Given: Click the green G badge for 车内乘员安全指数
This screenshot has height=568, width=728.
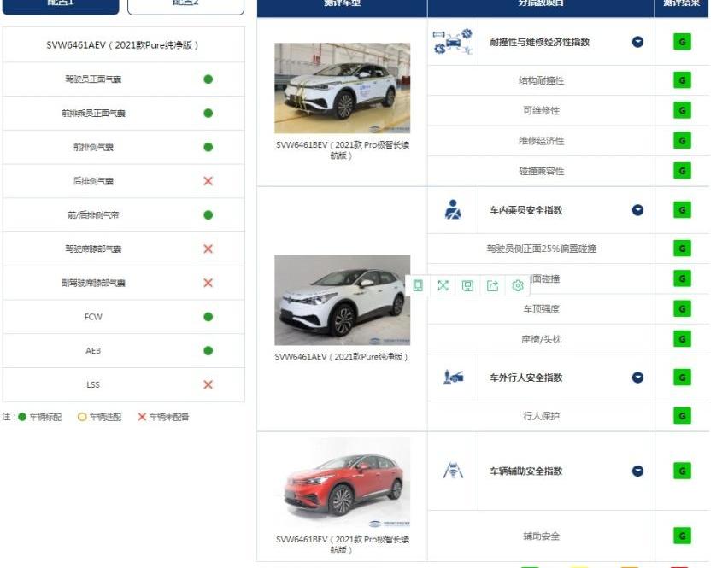Looking at the screenshot, I should click(682, 210).
